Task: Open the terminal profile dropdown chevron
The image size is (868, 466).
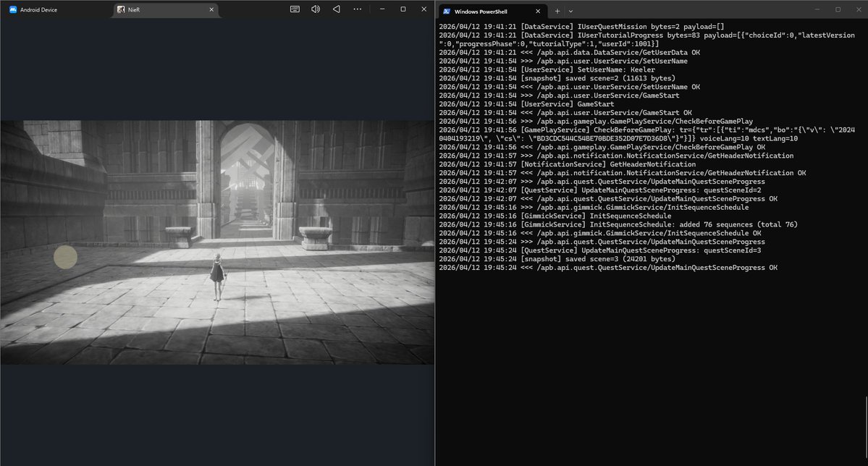Action: pos(570,11)
